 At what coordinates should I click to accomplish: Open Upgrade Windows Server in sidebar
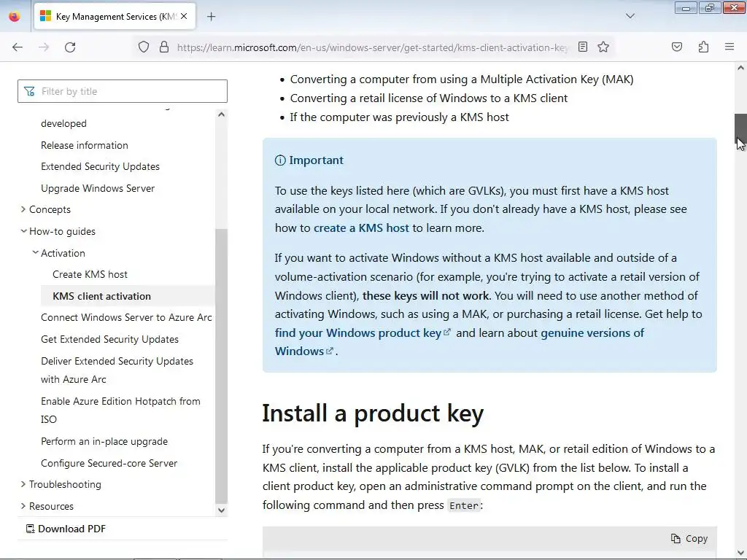(x=98, y=188)
